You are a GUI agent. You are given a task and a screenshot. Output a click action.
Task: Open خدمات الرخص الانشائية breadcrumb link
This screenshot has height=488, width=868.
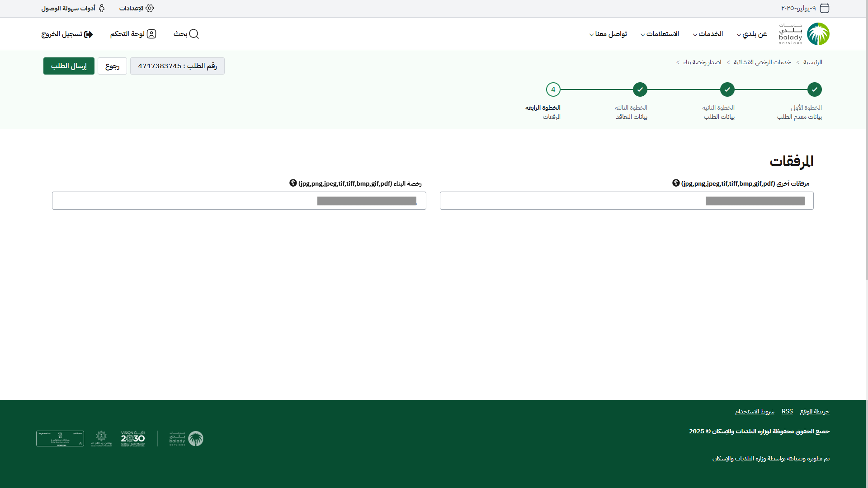click(x=762, y=62)
